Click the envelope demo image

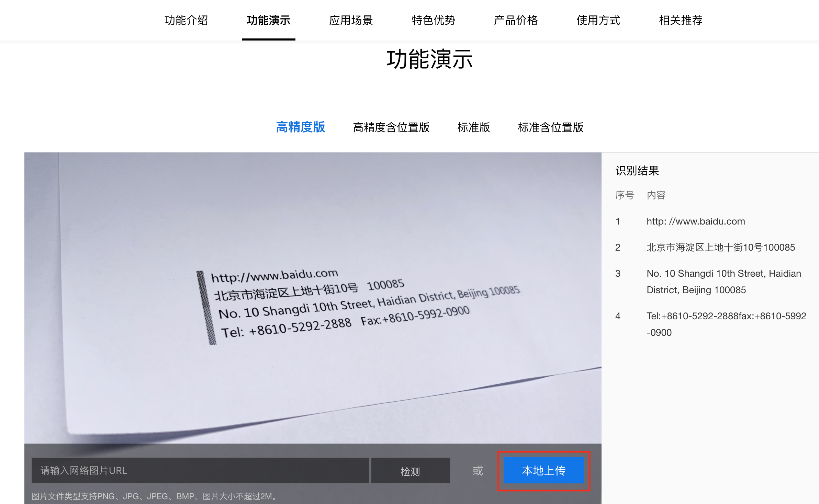tap(313, 298)
